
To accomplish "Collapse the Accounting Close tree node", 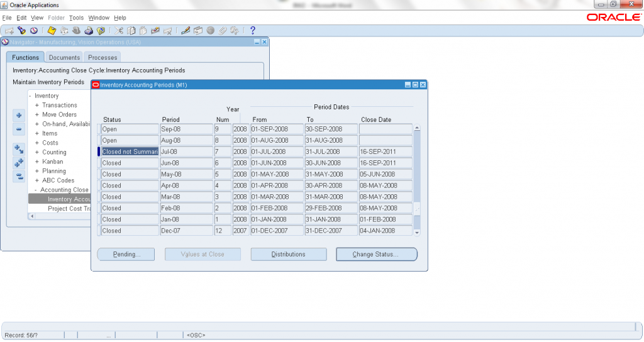I will [36, 190].
